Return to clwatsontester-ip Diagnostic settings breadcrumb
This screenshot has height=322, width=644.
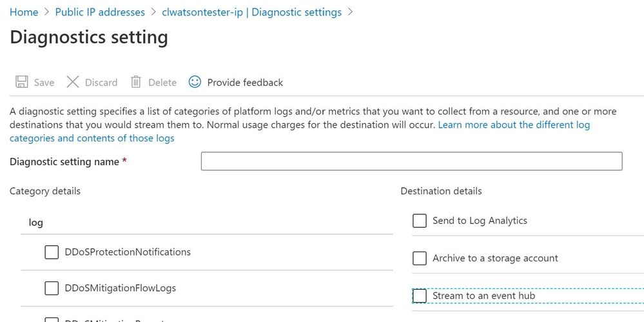[251, 12]
